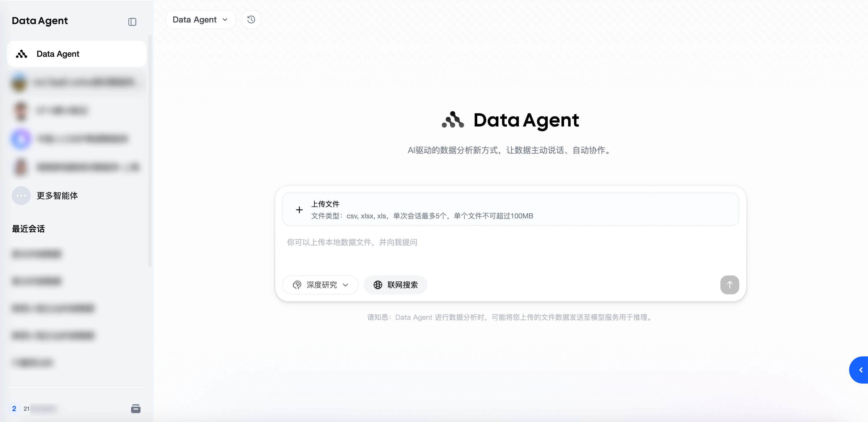
Task: Click Data Agent logo in sidebar item
Action: (22, 54)
